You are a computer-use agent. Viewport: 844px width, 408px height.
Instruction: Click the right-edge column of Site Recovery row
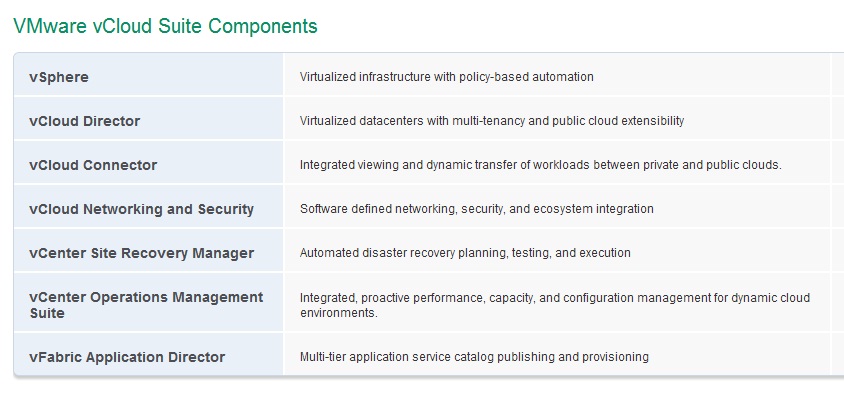point(838,250)
